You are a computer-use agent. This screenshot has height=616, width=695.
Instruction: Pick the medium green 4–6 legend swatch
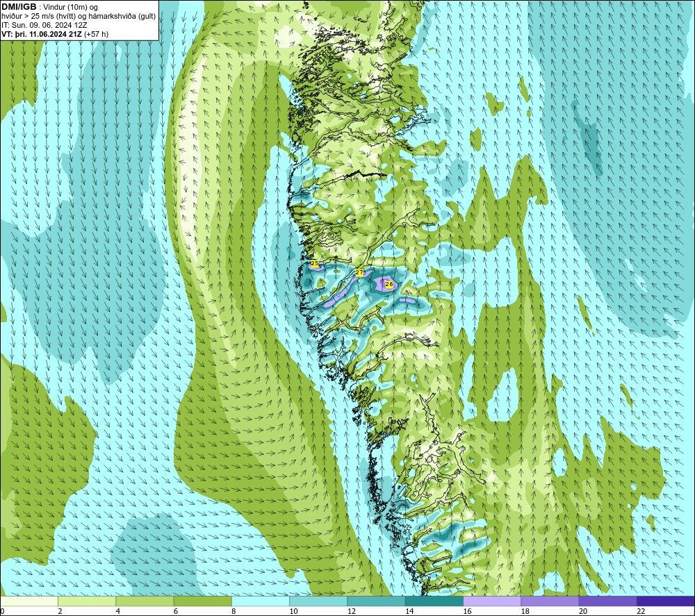pos(145,601)
